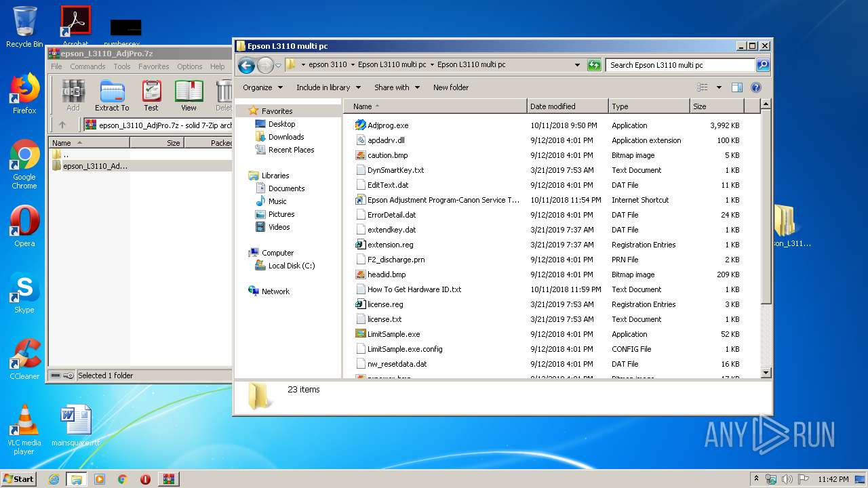Click 'epson 3110' in the address breadcrumb
Viewport: 868px width, 488px height.
click(328, 65)
